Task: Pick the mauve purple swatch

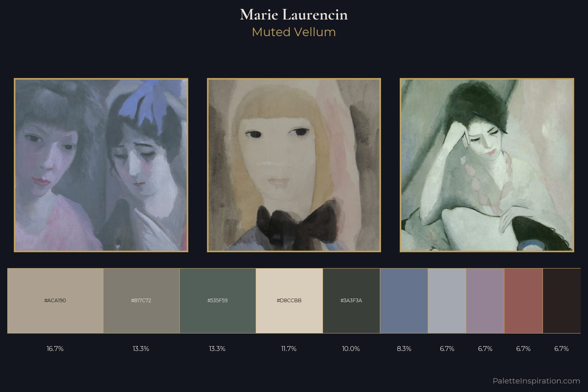Action: (485, 301)
